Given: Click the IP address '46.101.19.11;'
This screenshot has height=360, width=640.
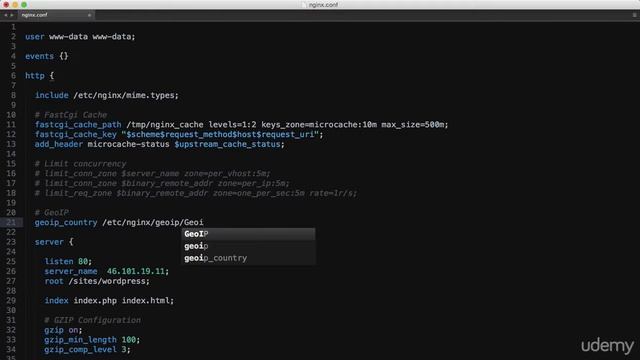Looking at the screenshot, I should 138,271.
